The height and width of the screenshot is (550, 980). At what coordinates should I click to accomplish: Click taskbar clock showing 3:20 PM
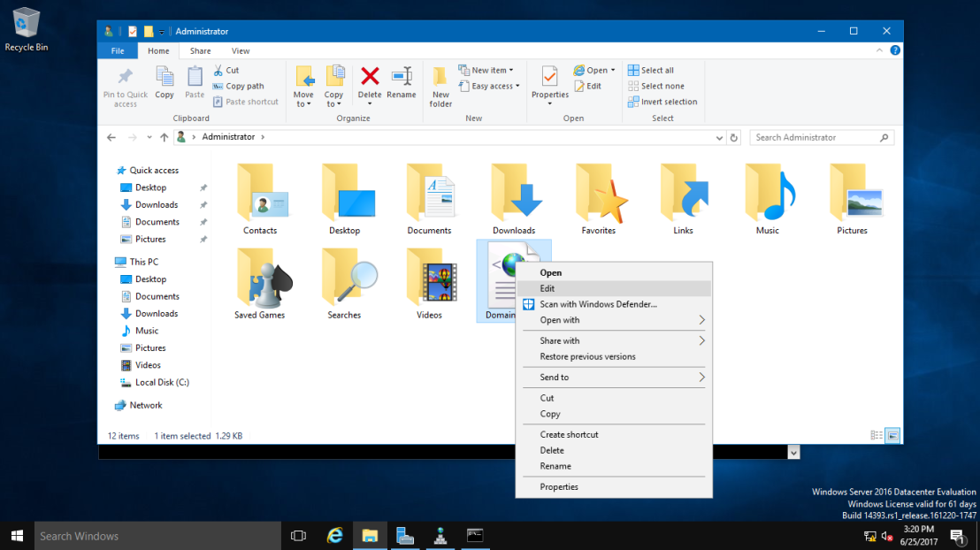click(x=919, y=536)
